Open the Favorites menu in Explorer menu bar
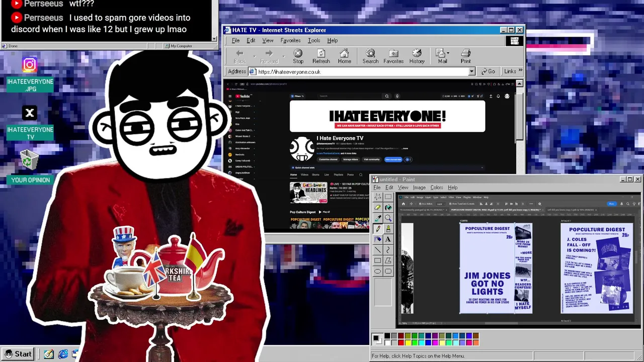 click(290, 40)
